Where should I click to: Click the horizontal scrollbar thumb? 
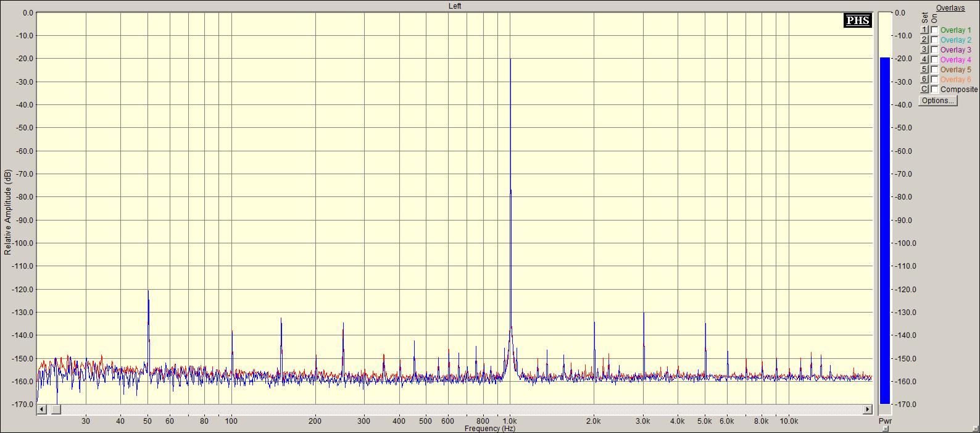[x=56, y=409]
